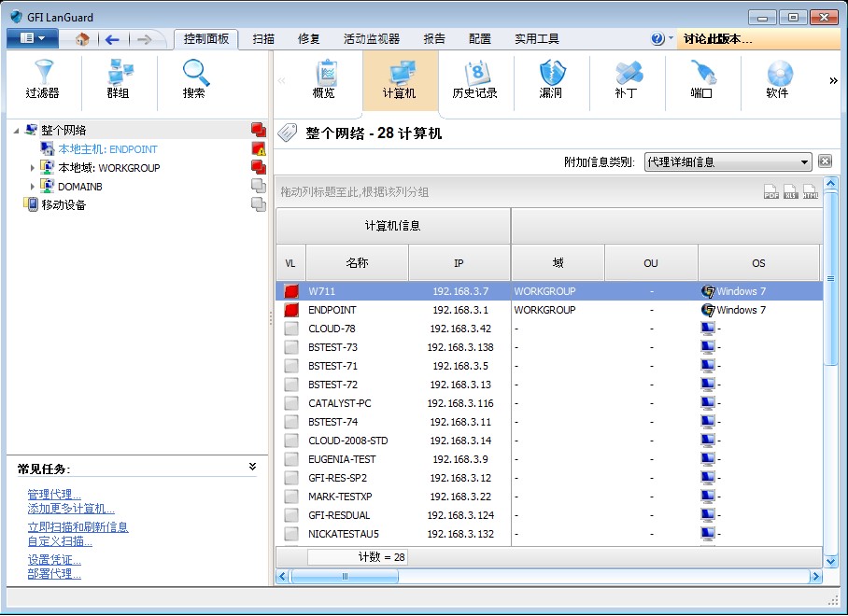The height and width of the screenshot is (616, 848).
Task: Open the 端口 ports view
Action: coord(702,80)
